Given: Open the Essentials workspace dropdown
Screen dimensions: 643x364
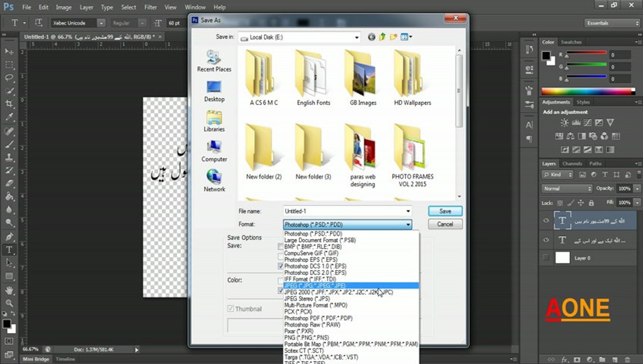Looking at the screenshot, I should click(x=613, y=23).
